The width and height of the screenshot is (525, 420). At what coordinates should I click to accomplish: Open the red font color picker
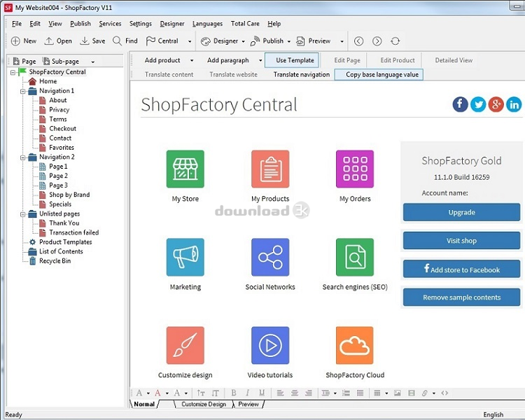[x=157, y=393]
